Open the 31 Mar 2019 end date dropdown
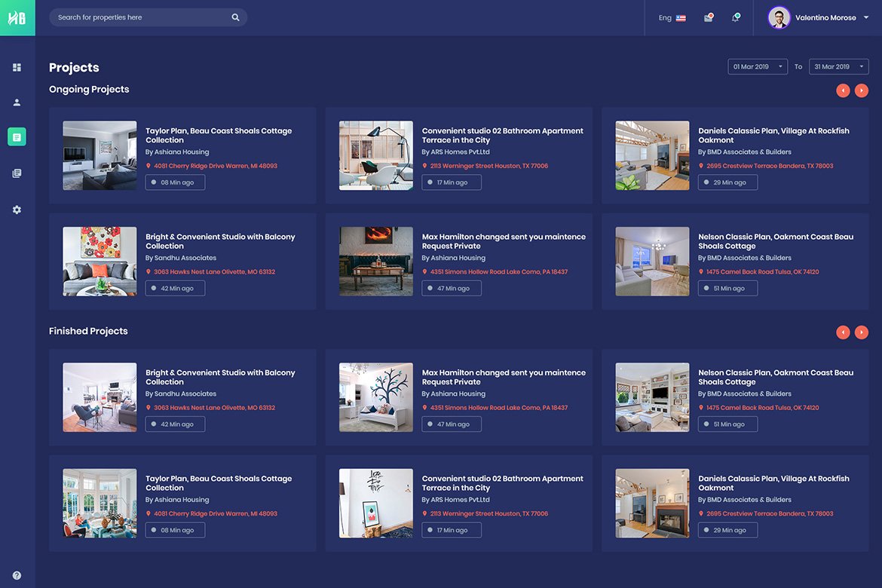This screenshot has height=588, width=882. 838,67
